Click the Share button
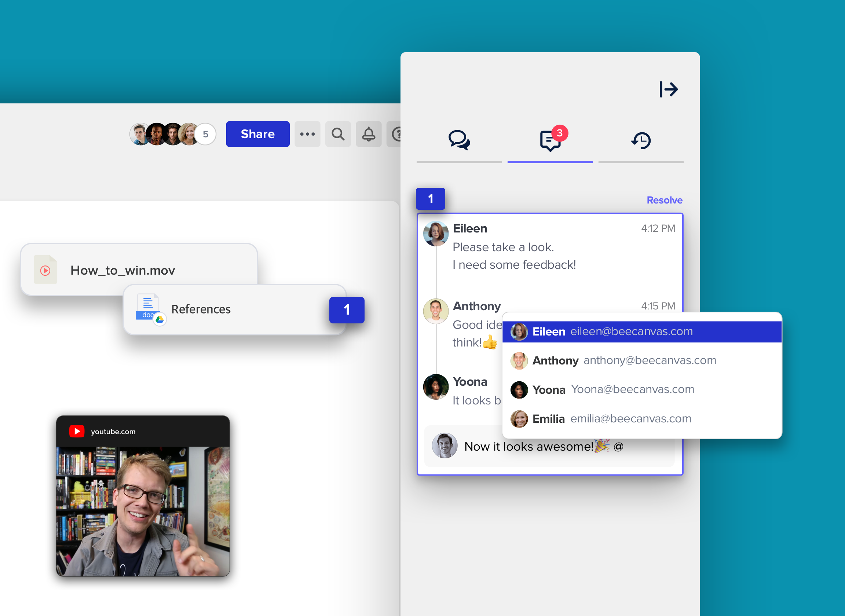 coord(258,134)
